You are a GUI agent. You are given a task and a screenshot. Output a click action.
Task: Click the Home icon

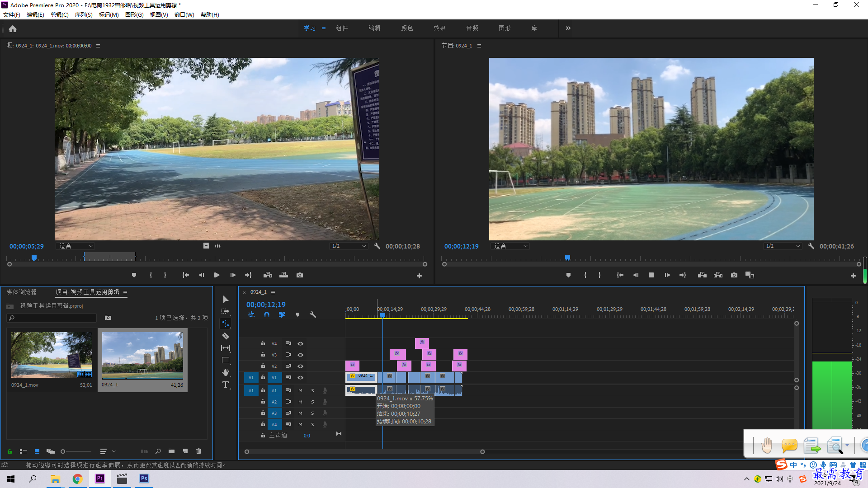coord(13,28)
